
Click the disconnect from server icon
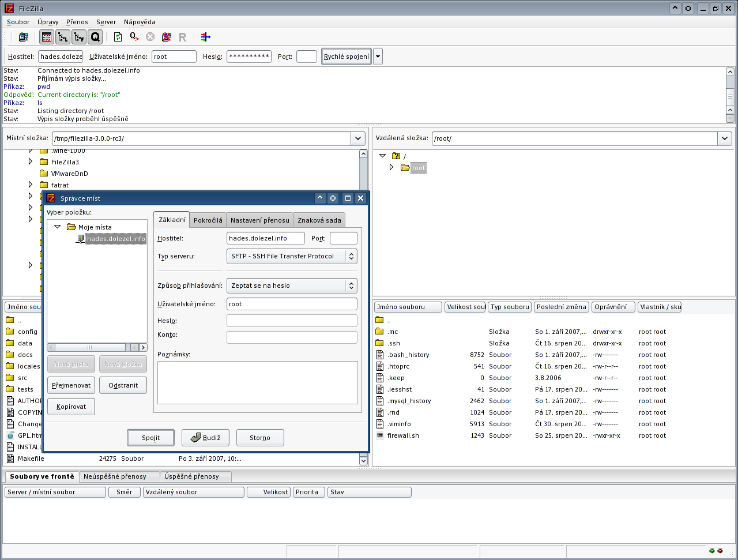tap(166, 37)
